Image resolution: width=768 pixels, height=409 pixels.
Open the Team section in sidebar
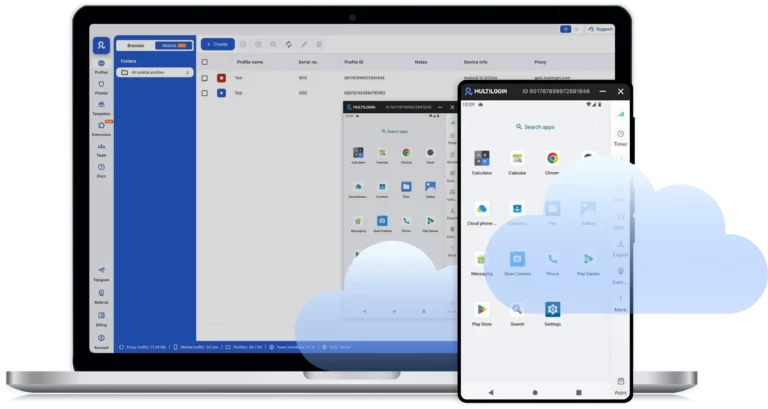[101, 149]
